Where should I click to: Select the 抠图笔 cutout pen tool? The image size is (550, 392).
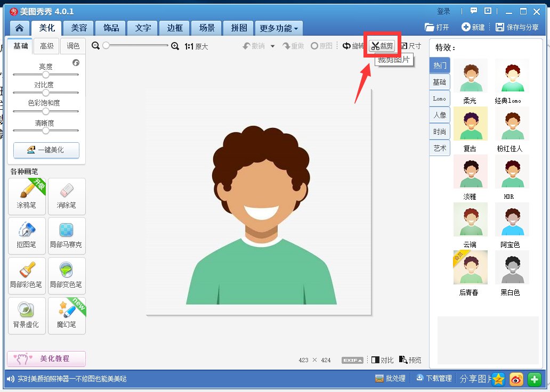pyautogui.click(x=27, y=236)
